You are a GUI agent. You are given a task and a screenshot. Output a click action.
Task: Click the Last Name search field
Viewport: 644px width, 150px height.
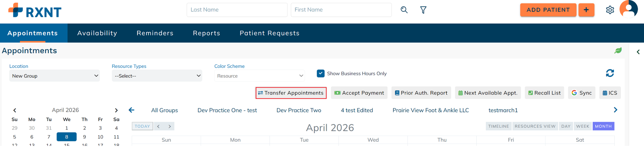(x=237, y=10)
